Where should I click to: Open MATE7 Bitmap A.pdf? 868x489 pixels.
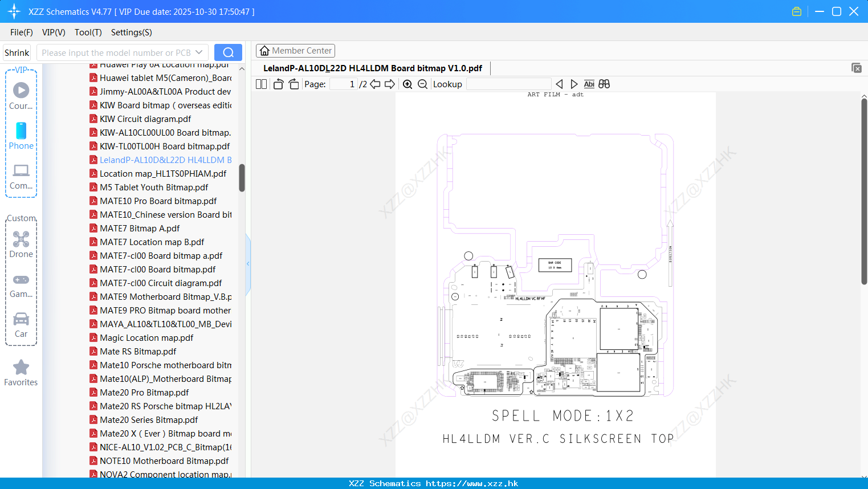pyautogui.click(x=135, y=229)
